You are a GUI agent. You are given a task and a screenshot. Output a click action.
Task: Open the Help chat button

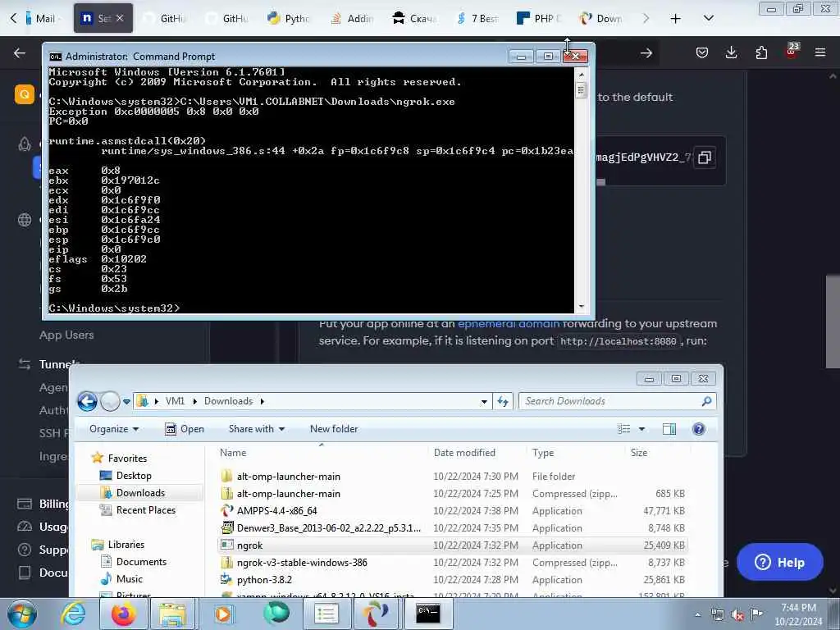[779, 562]
